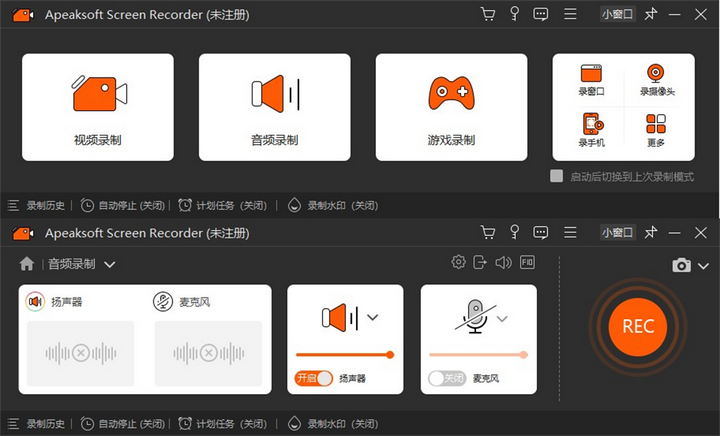
Task: Open the shopping cart in the top window
Action: point(488,14)
